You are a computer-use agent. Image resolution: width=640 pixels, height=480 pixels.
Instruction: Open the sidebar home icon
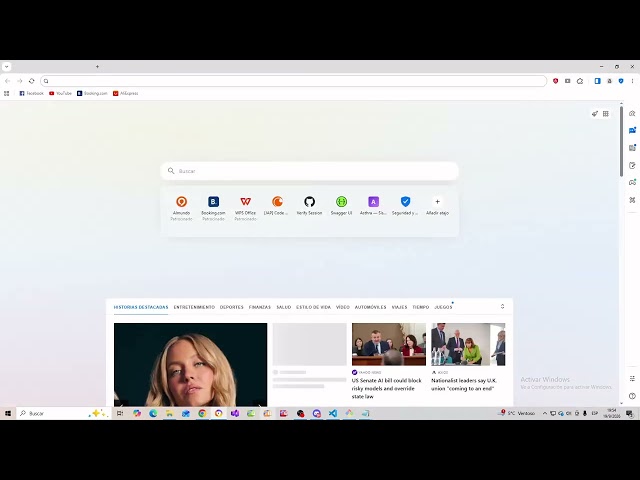(x=632, y=113)
